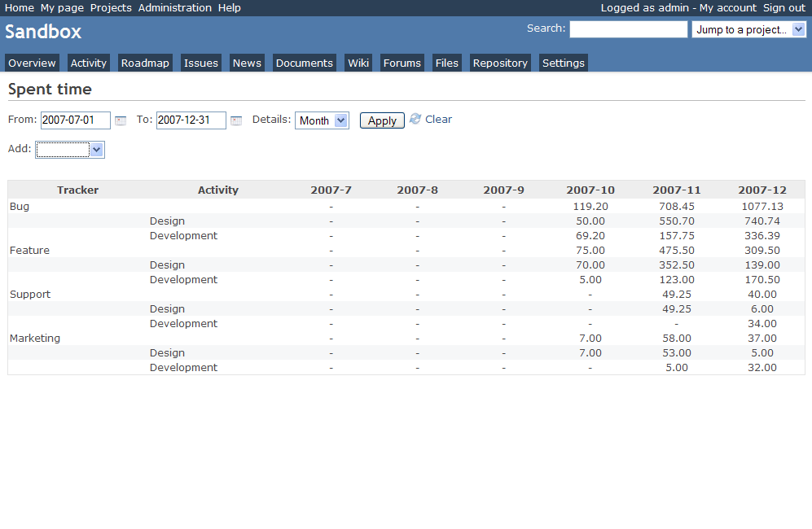
Task: Click the Tracker column header
Action: pos(77,190)
